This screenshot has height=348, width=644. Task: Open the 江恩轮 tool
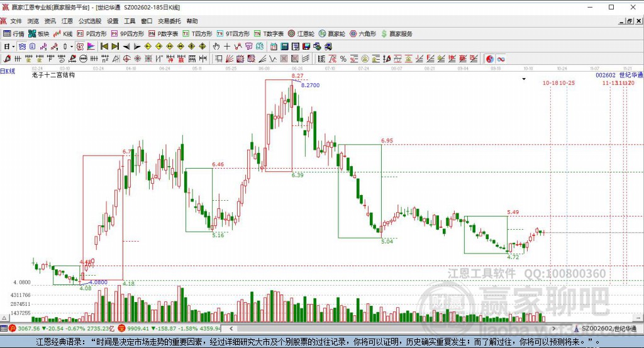pyautogui.click(x=301, y=34)
